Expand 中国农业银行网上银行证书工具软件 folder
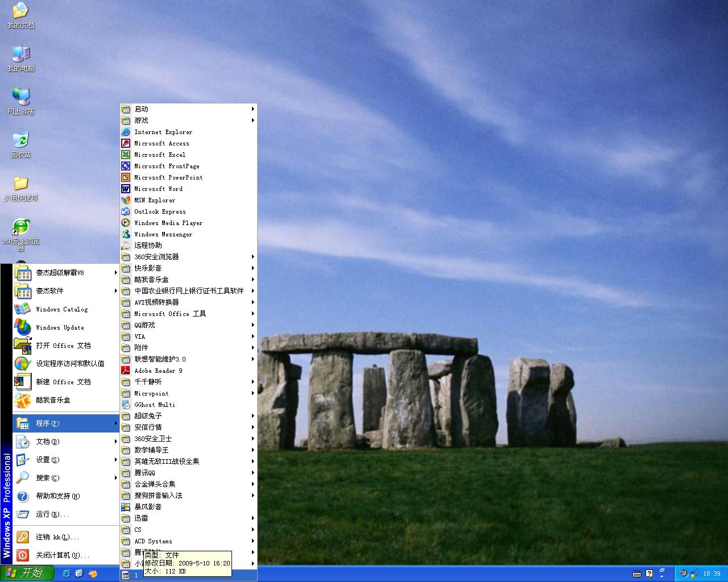The image size is (728, 582). coord(188,291)
